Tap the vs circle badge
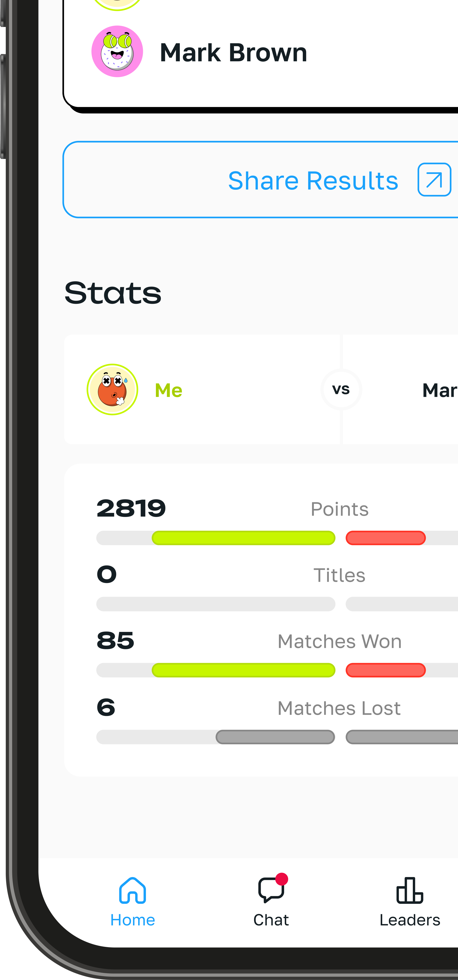The image size is (458, 980). (341, 389)
